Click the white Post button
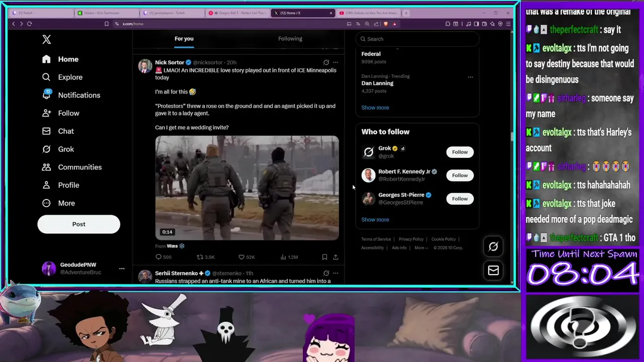Screen dimensions: 644x362 coord(78,224)
